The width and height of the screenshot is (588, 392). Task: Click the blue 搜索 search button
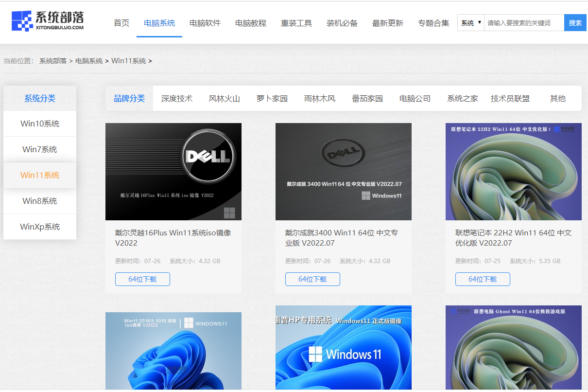click(575, 22)
